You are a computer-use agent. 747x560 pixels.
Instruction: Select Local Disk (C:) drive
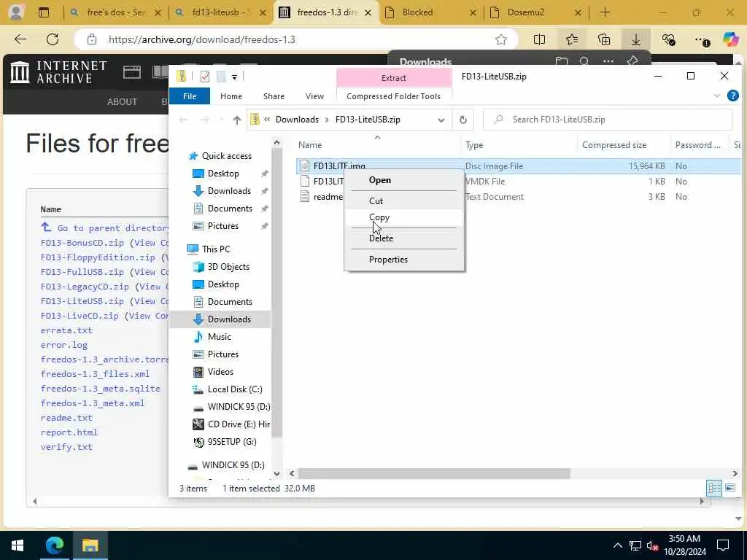click(234, 389)
